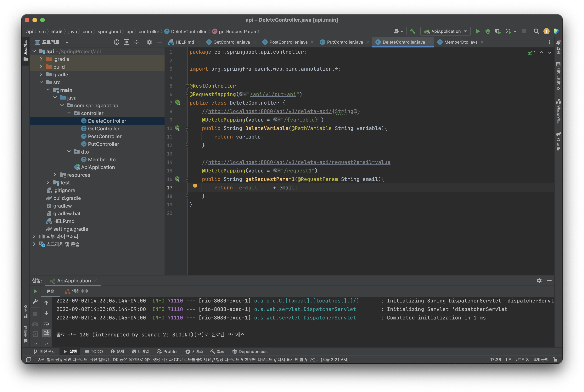Close the DeleteController.java tab
The width and height of the screenshot is (584, 392).
(x=429, y=42)
